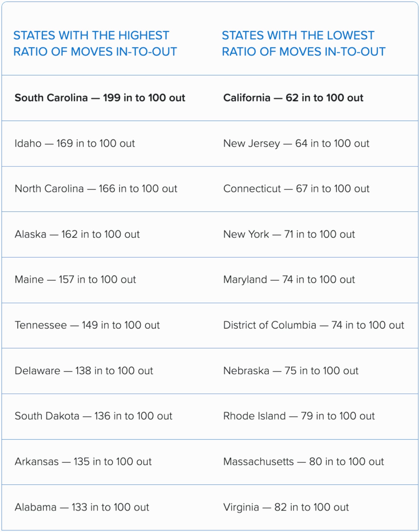The height and width of the screenshot is (532, 420).
Task: Click the South Dakota 136 in entry
Action: [x=93, y=416]
